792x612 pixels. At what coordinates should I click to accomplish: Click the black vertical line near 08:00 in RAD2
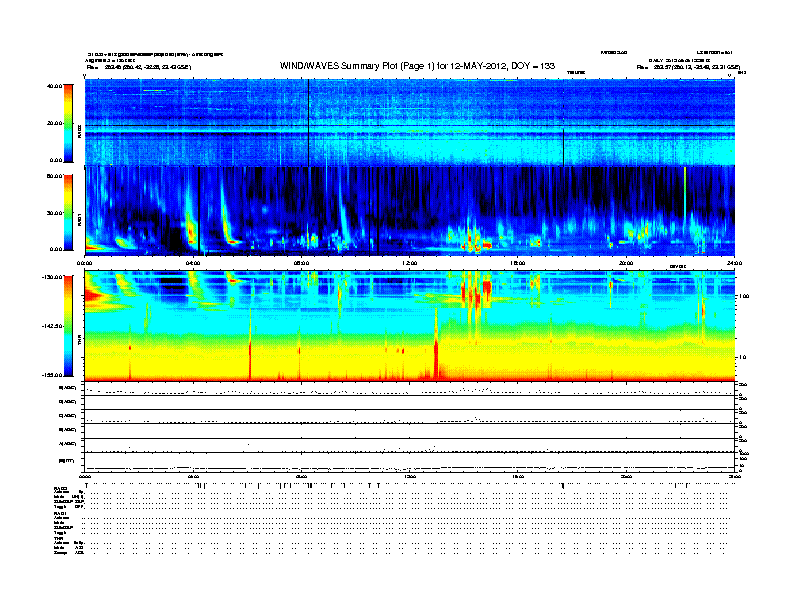[x=308, y=122]
